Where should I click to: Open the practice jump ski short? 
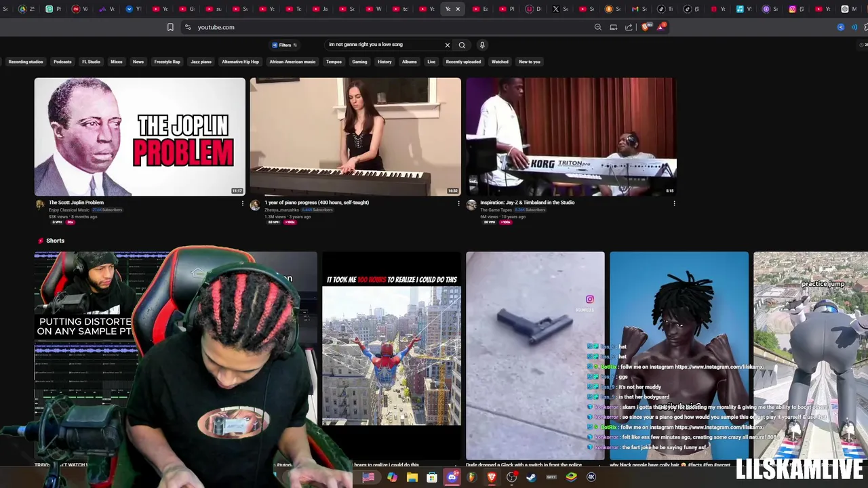pos(810,355)
